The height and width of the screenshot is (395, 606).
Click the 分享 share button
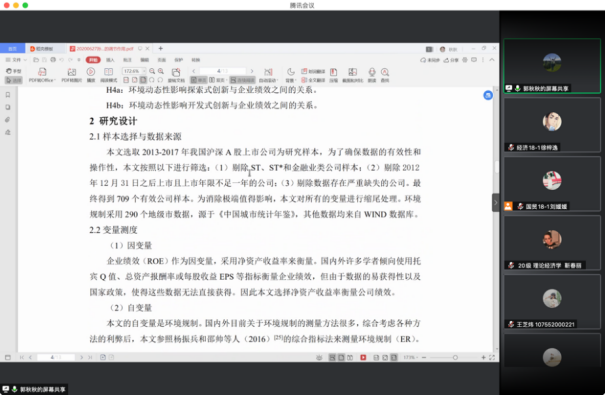pos(451,60)
